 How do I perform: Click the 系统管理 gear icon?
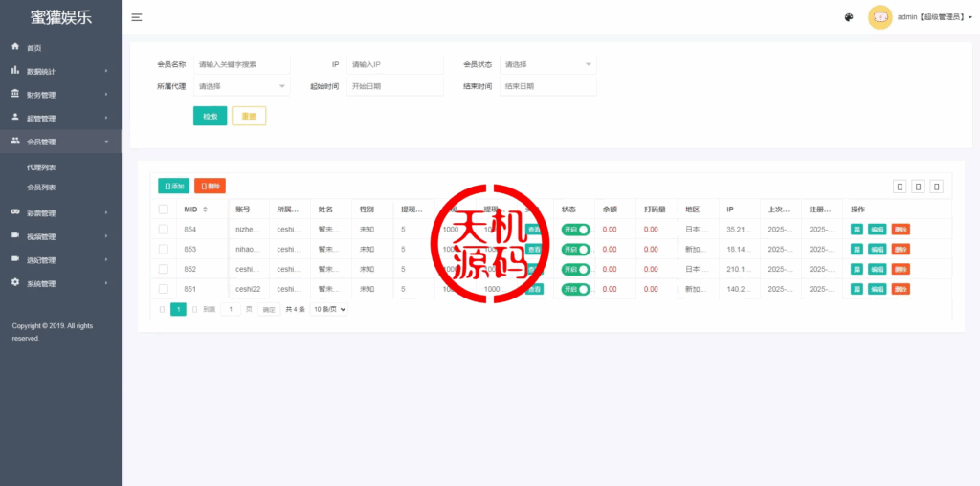pyautogui.click(x=15, y=282)
